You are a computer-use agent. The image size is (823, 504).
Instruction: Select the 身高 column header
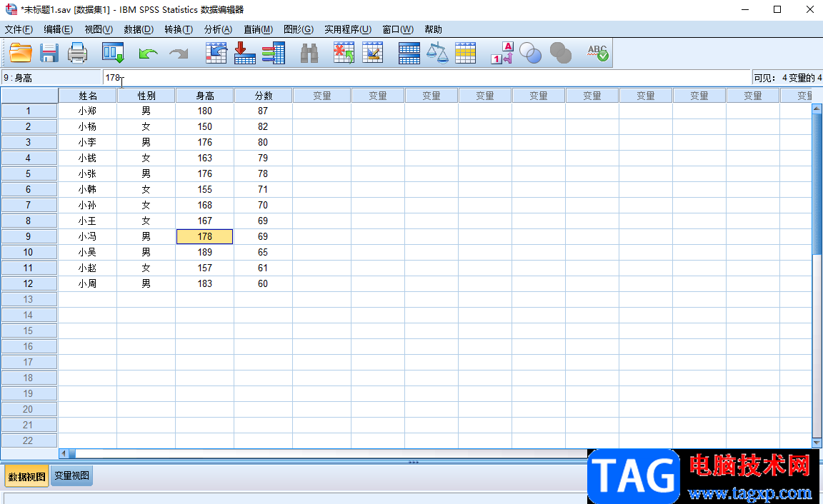click(205, 96)
